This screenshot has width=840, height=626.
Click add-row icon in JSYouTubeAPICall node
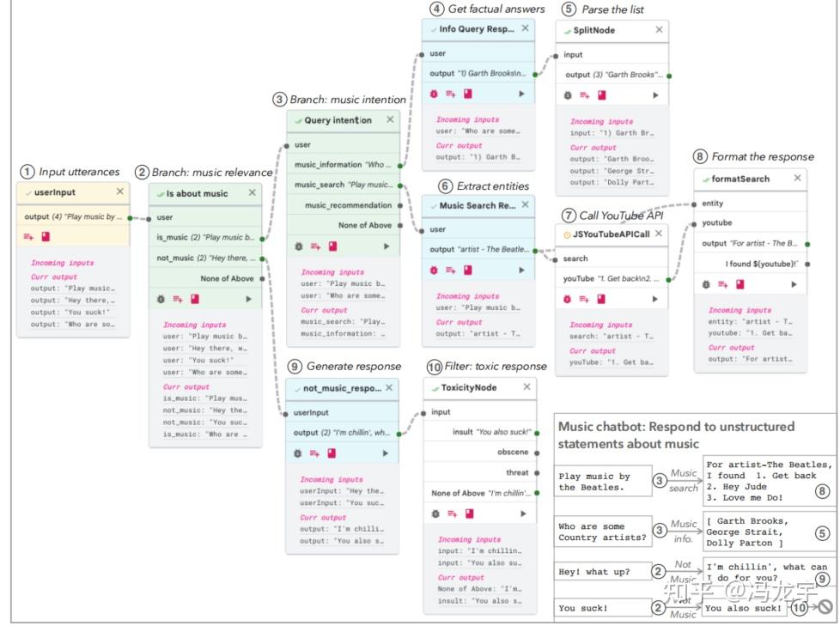(584, 300)
